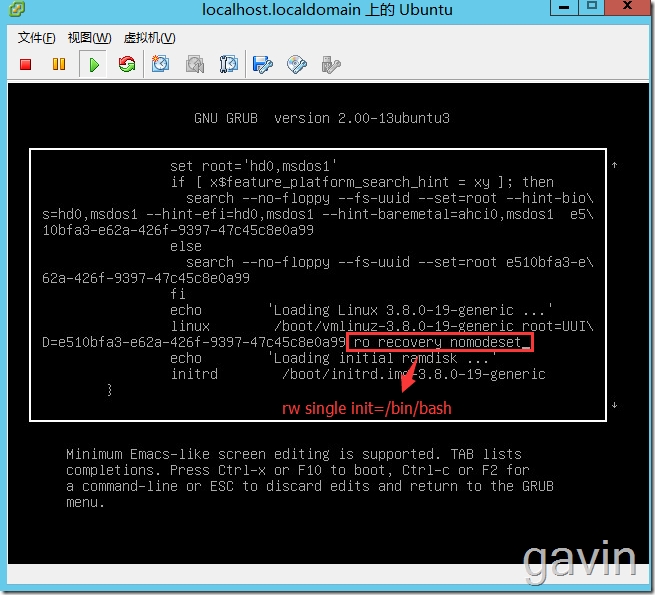This screenshot has height=595, width=655.
Task: Click the 'set root='hd0,msdos1'' line
Action: click(x=253, y=166)
